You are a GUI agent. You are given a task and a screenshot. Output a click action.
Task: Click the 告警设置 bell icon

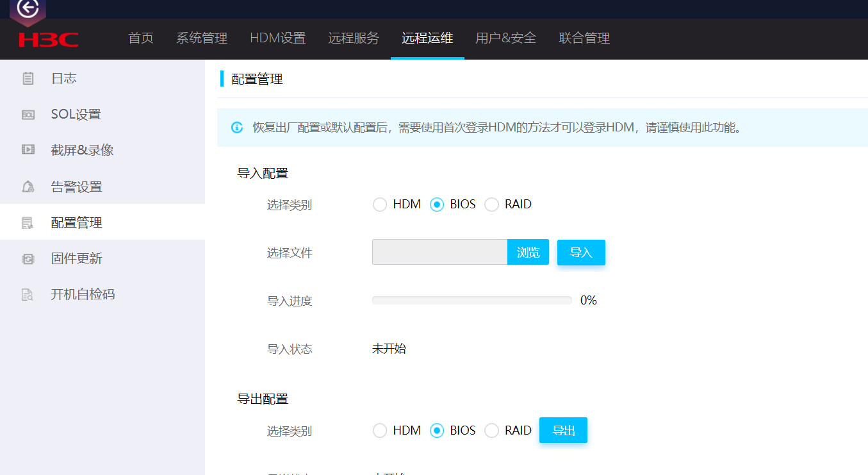pyautogui.click(x=28, y=187)
